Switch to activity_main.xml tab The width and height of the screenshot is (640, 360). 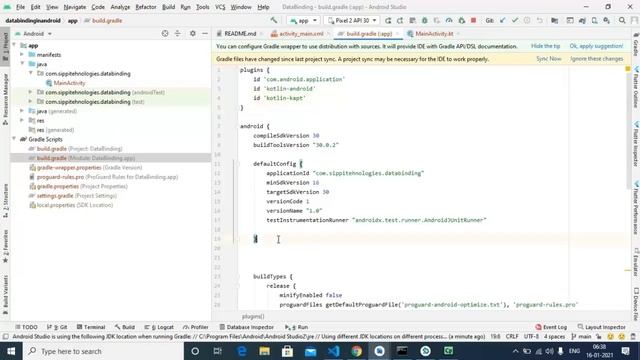coord(301,34)
